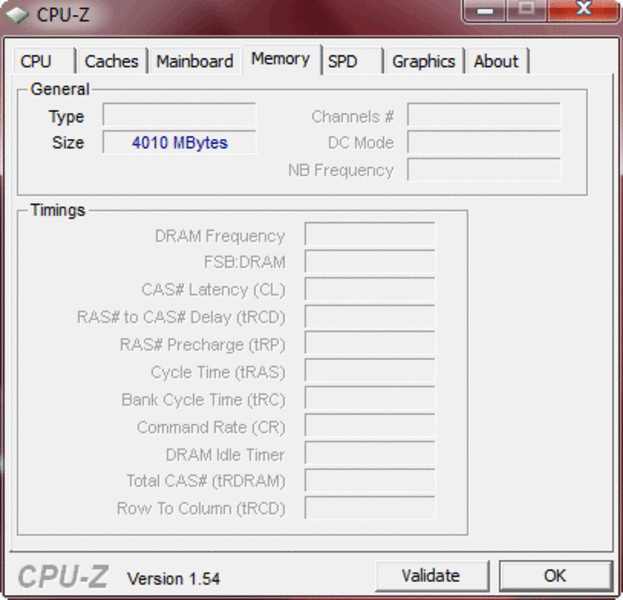
Task: Click the RAS# Precharge (tRP) field
Action: coord(370,344)
